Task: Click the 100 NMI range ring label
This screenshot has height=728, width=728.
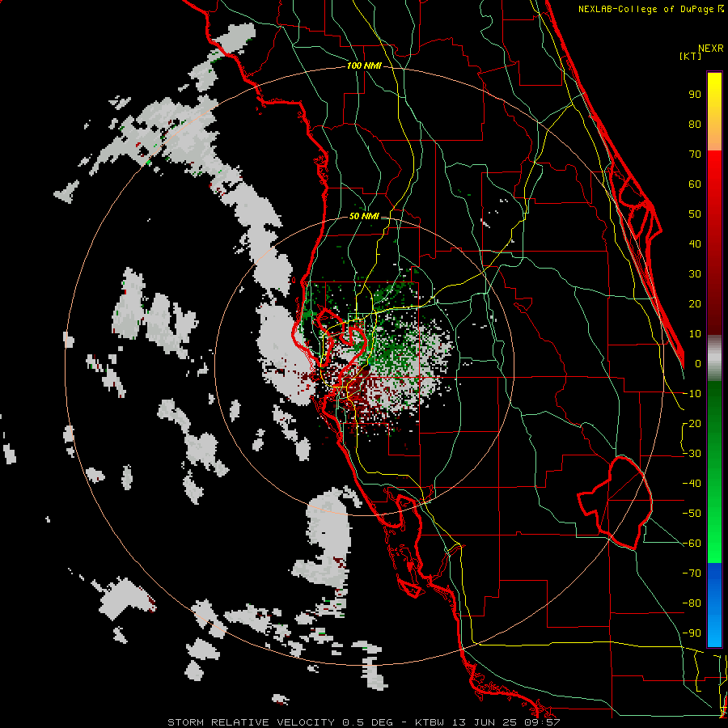Action: 364,66
